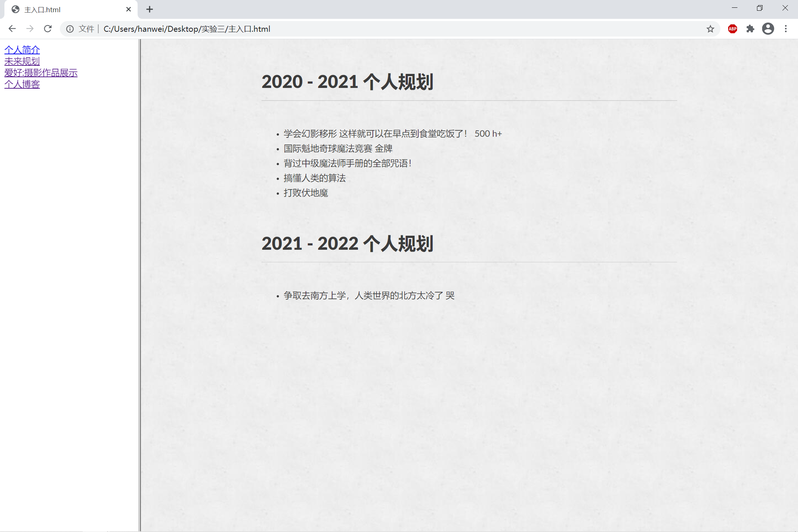Restore down the browser window
Viewport: 798px width, 532px height.
760,8
